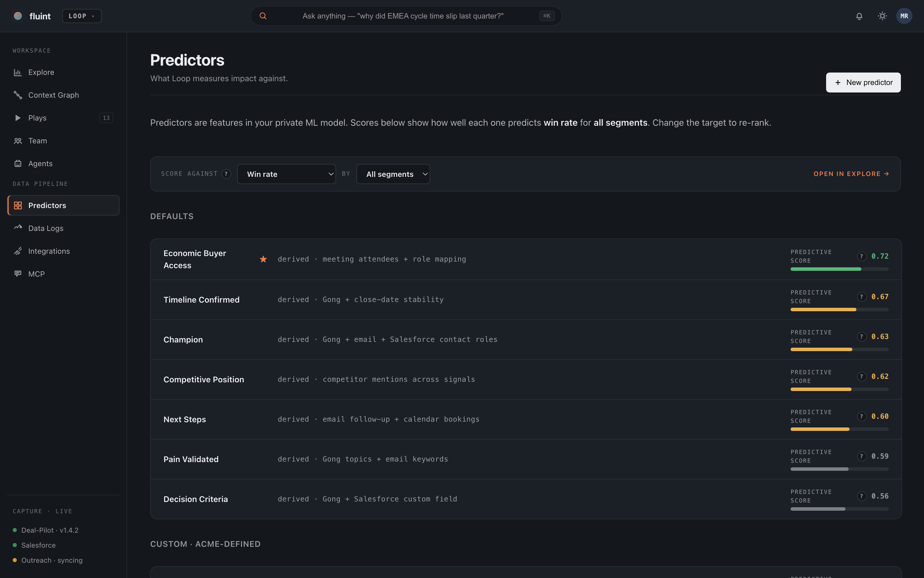Screen dimensions: 924x578
Task: Focus the Ask anything search field
Action: [406, 16]
